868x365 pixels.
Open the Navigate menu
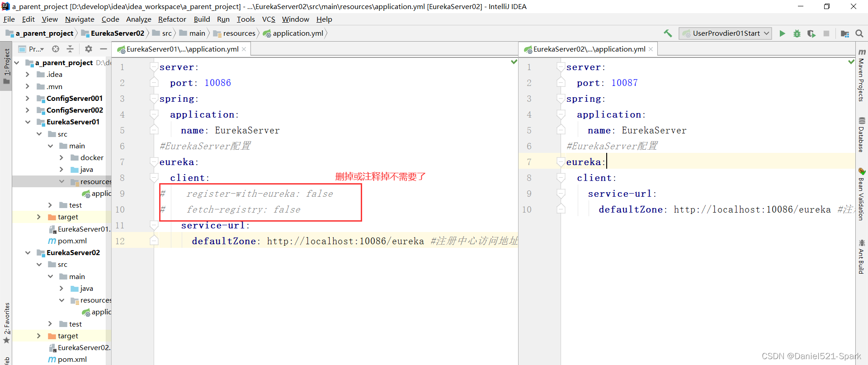point(80,19)
